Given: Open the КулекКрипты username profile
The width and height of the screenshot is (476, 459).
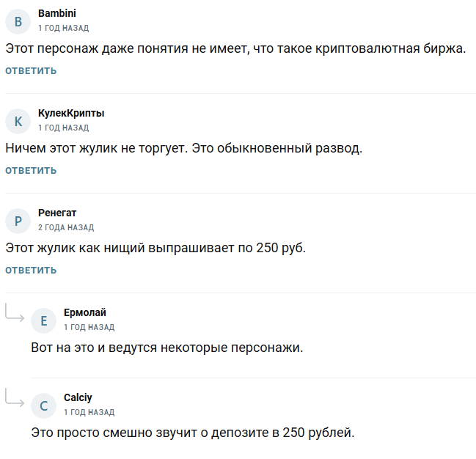Looking at the screenshot, I should (x=71, y=113).
